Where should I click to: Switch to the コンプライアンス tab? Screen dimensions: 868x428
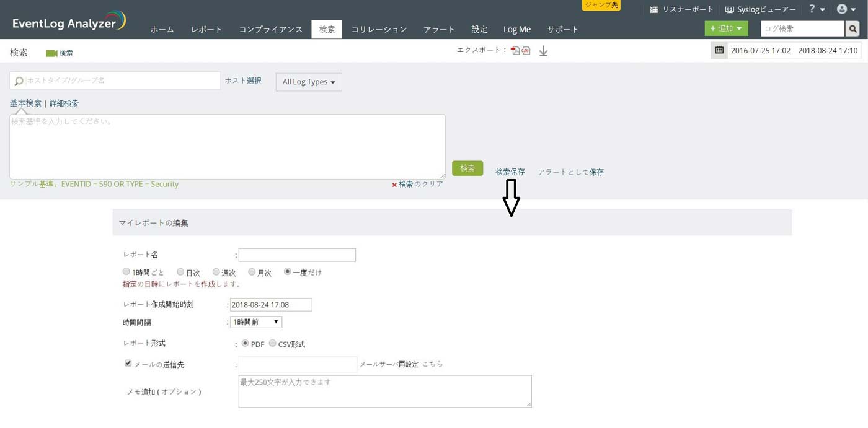(270, 29)
